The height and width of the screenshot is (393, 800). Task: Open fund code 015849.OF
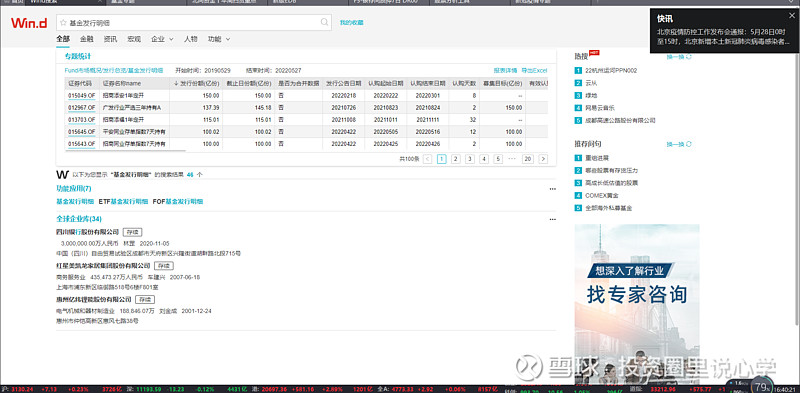(82, 95)
